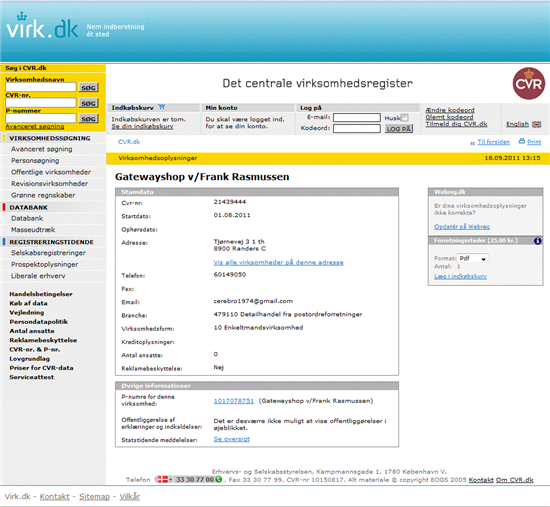The height and width of the screenshot is (507, 550).
Task: Click the virk.dk crown logo
Action: click(42, 26)
